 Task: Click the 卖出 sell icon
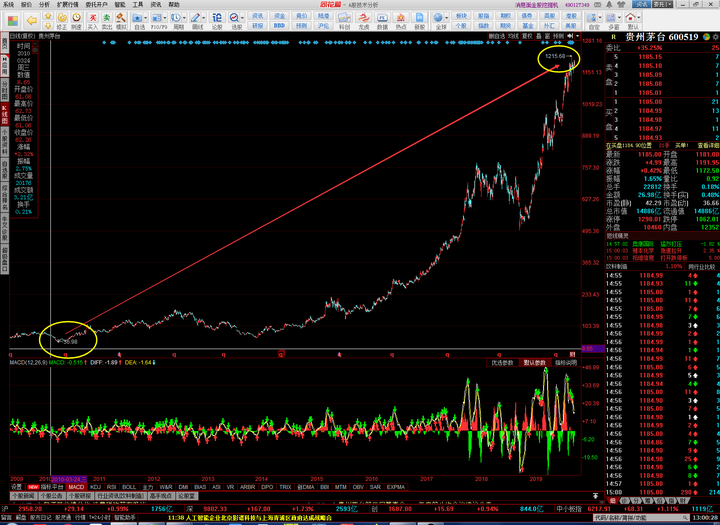107,21
